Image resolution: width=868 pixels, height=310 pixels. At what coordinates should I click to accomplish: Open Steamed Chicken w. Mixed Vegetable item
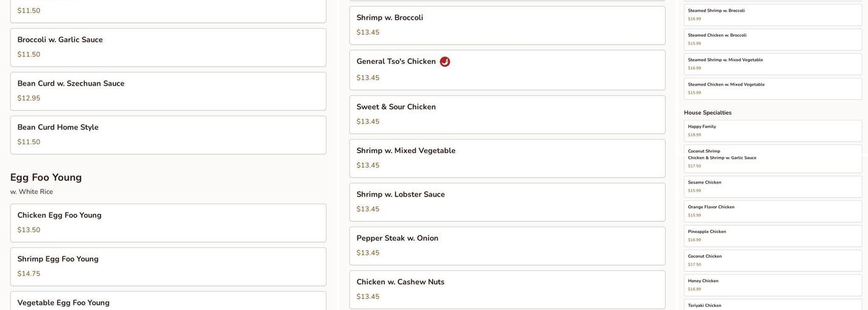[773, 89]
